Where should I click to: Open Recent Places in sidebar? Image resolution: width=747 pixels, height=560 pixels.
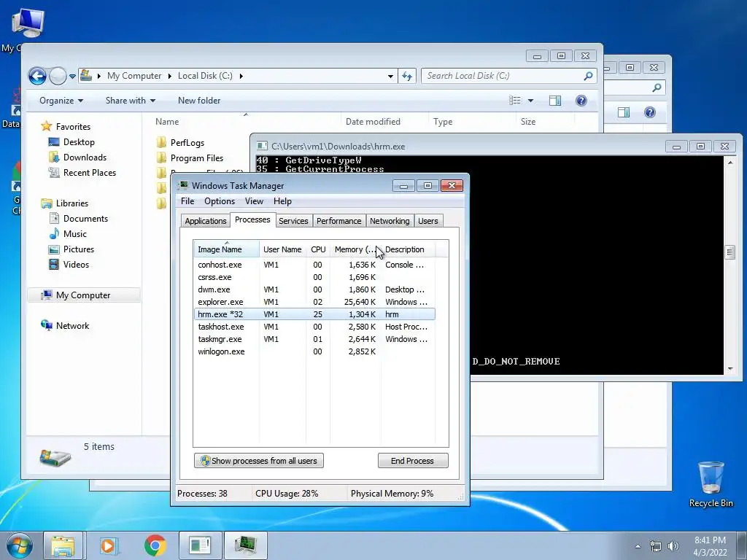point(90,172)
